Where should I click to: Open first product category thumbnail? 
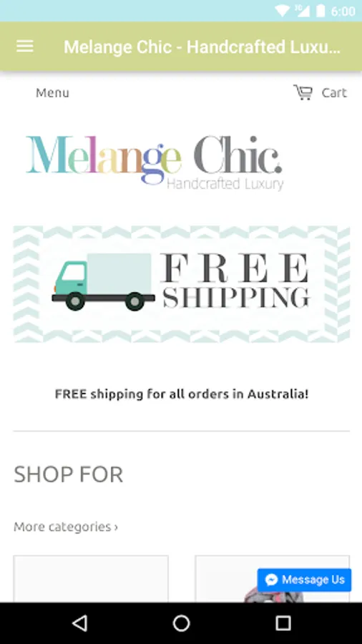pyautogui.click(x=91, y=579)
